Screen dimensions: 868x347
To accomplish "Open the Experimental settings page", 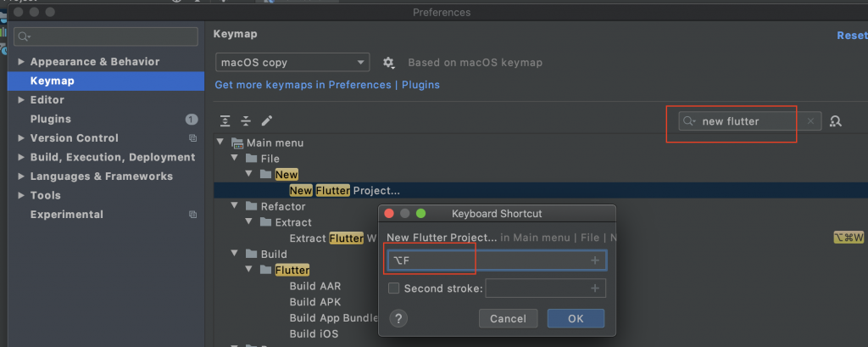I will (66, 215).
